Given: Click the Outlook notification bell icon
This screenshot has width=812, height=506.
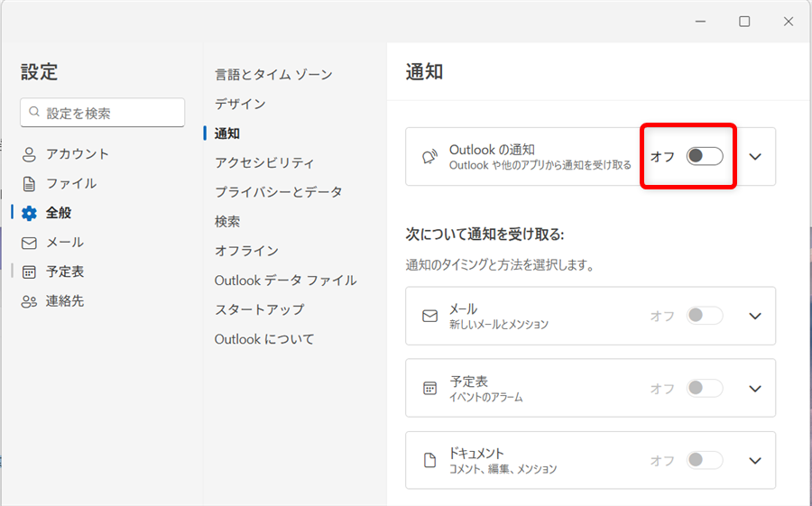Looking at the screenshot, I should (429, 156).
